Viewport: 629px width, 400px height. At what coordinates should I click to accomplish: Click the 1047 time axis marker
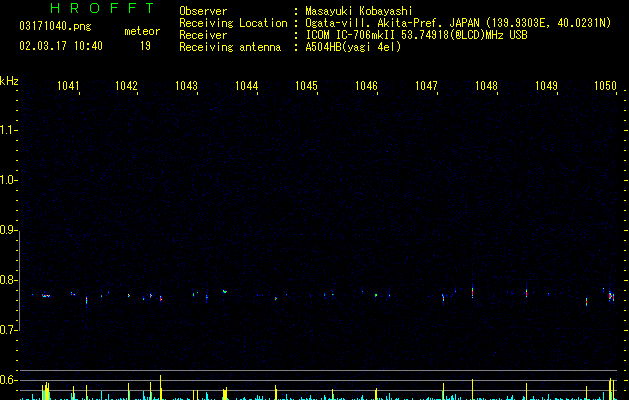tap(426, 85)
